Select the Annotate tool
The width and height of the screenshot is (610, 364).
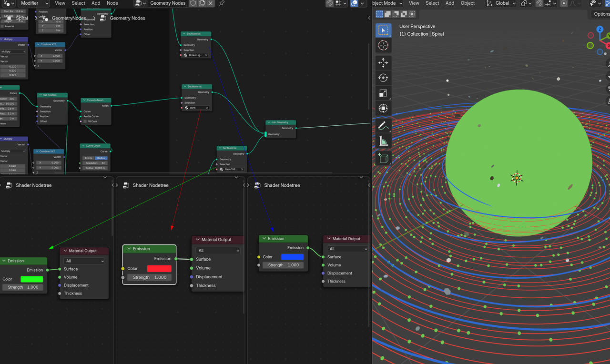(383, 126)
